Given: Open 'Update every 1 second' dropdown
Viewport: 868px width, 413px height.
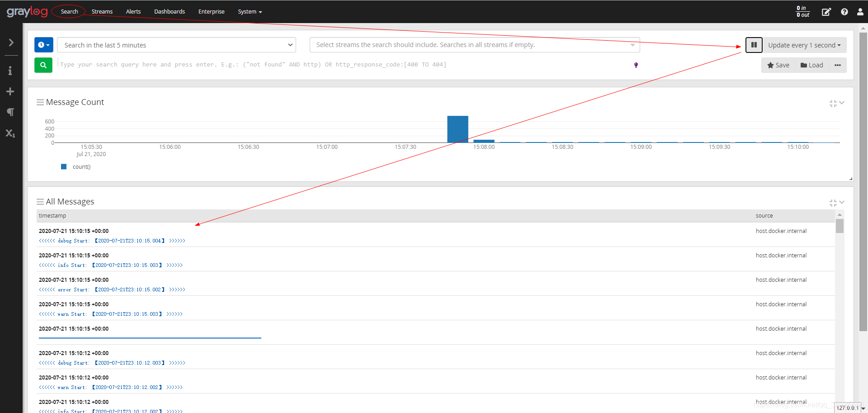Looking at the screenshot, I should tap(804, 45).
